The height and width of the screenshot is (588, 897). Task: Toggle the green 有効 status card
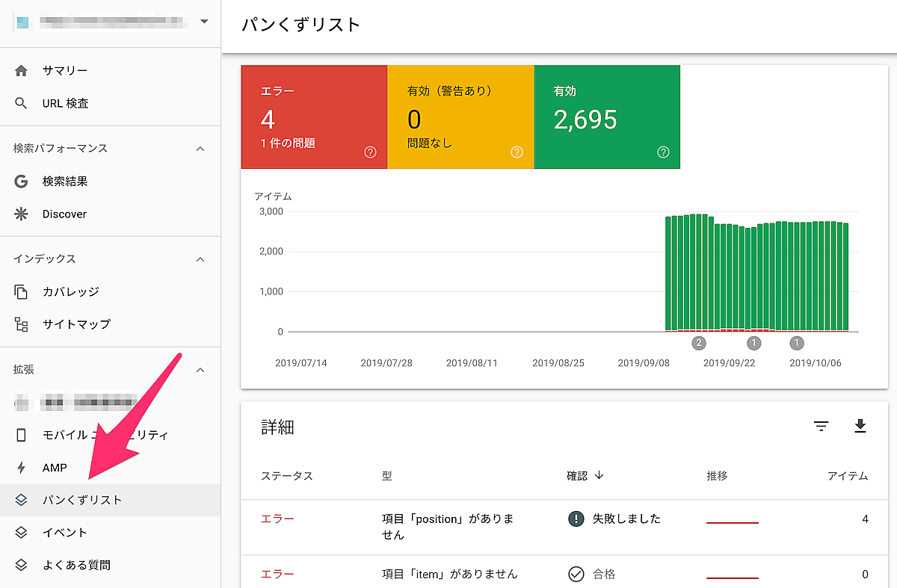(x=607, y=117)
